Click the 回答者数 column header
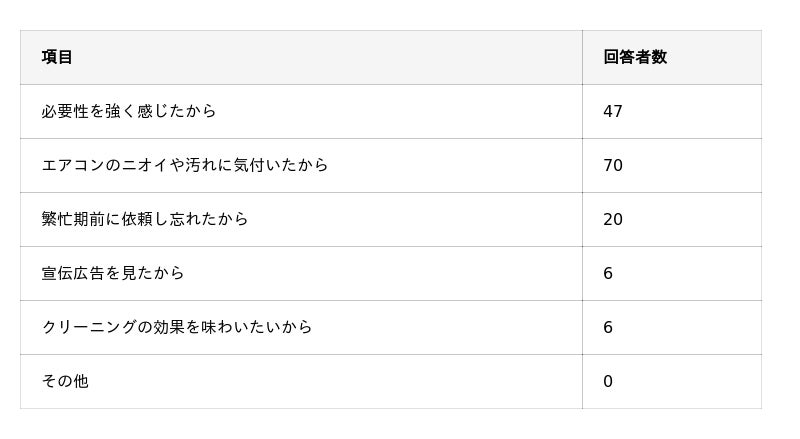The width and height of the screenshot is (800, 439). (634, 57)
